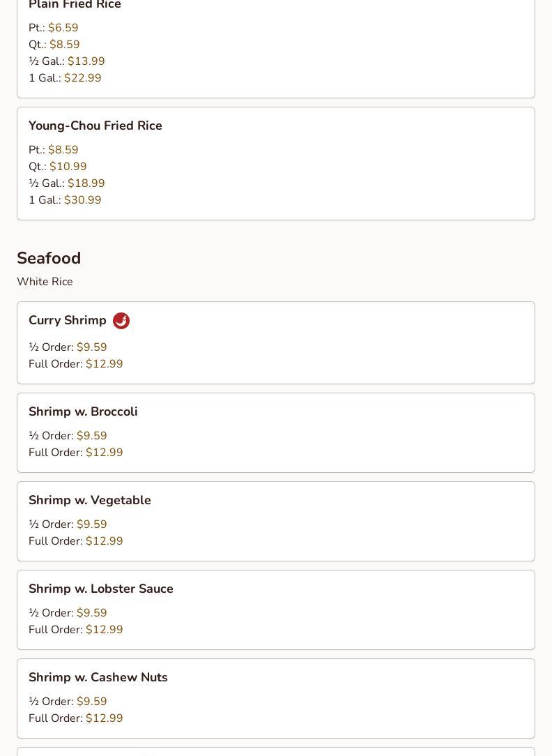552x756 pixels.
Task: Open the Shrimp w. Cashew Nuts item
Action: click(x=276, y=699)
